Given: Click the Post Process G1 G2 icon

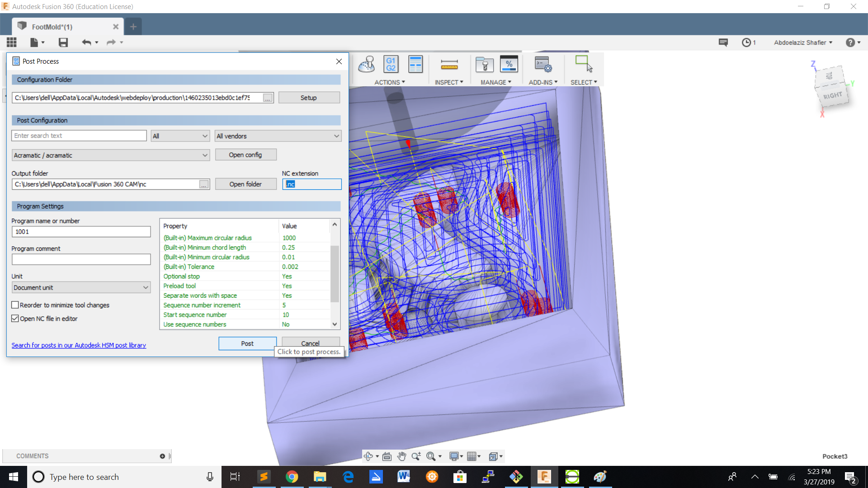Looking at the screenshot, I should 391,65.
